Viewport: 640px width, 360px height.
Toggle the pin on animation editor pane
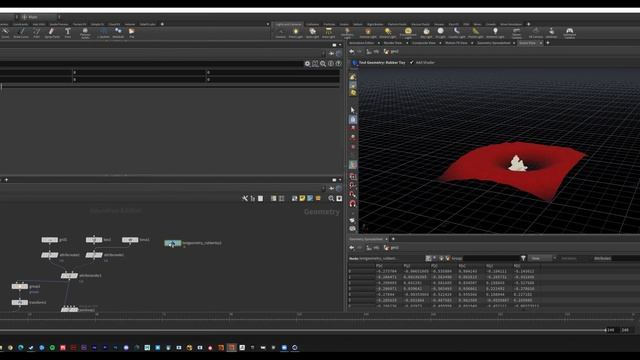[x=332, y=53]
